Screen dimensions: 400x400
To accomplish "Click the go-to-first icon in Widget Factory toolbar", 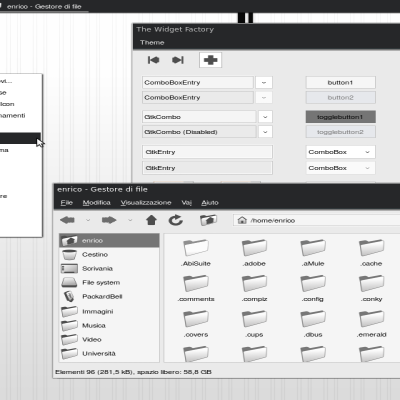I will [x=153, y=60].
